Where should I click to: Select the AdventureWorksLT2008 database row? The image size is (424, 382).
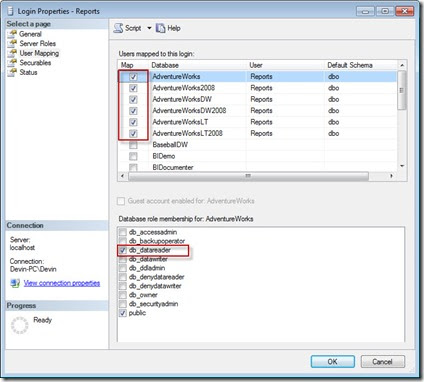click(x=257, y=133)
